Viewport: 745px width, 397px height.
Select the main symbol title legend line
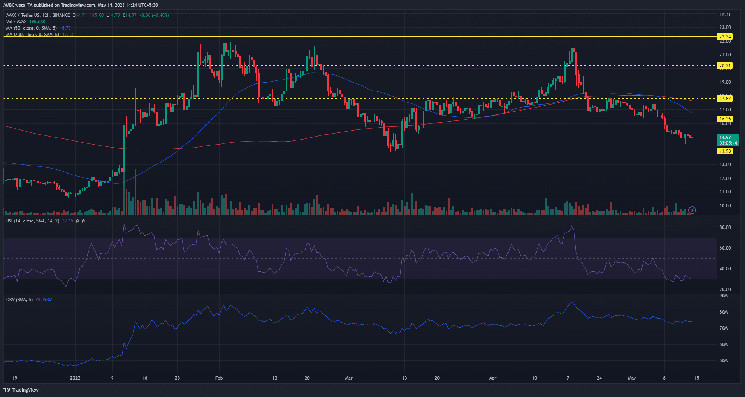coord(86,15)
